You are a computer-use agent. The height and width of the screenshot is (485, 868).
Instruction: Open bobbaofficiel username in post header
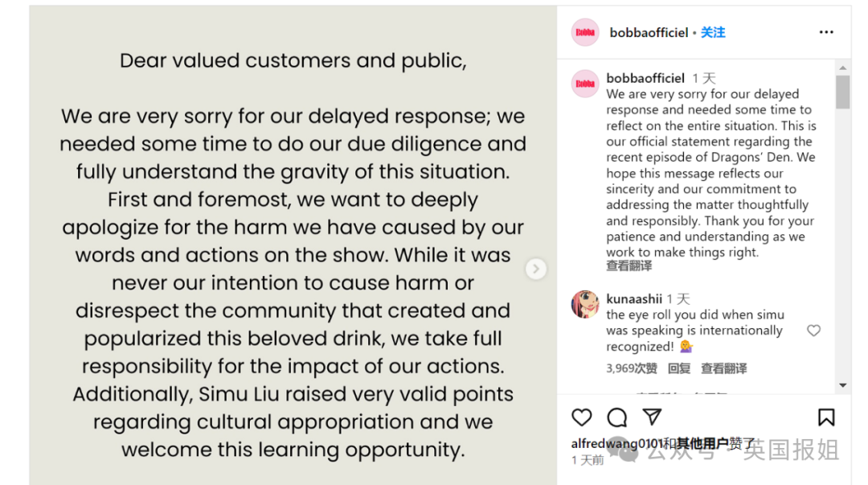click(649, 33)
